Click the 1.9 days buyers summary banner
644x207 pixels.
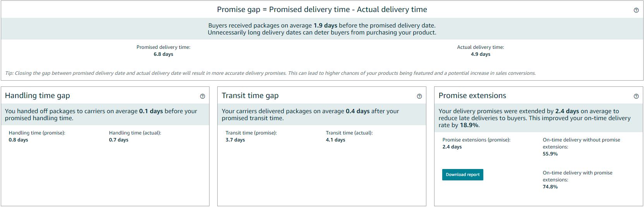[322, 29]
